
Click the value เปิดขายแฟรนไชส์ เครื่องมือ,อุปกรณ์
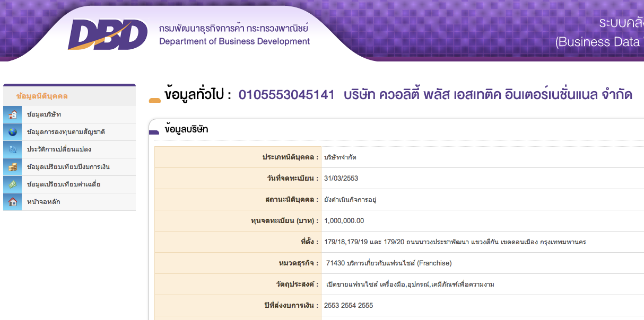411,285
